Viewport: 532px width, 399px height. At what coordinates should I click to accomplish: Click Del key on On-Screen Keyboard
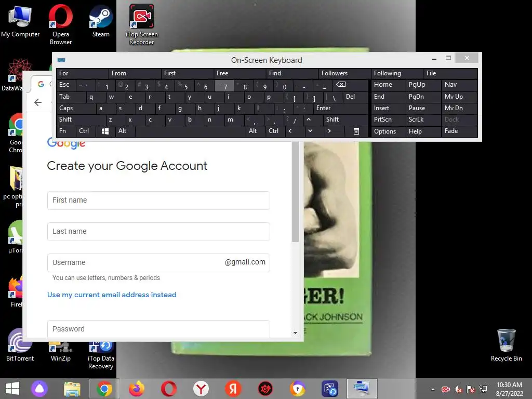[x=355, y=97]
